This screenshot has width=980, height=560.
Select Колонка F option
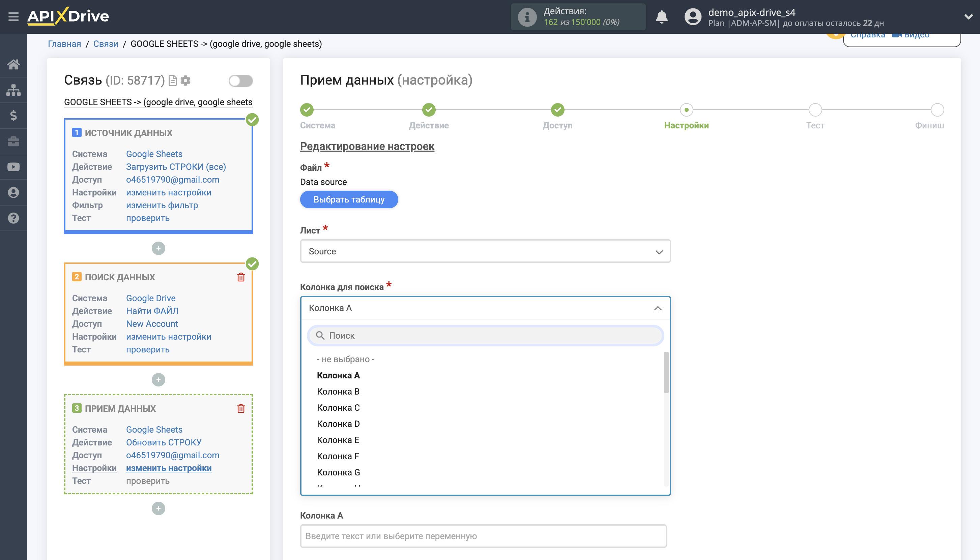point(338,456)
